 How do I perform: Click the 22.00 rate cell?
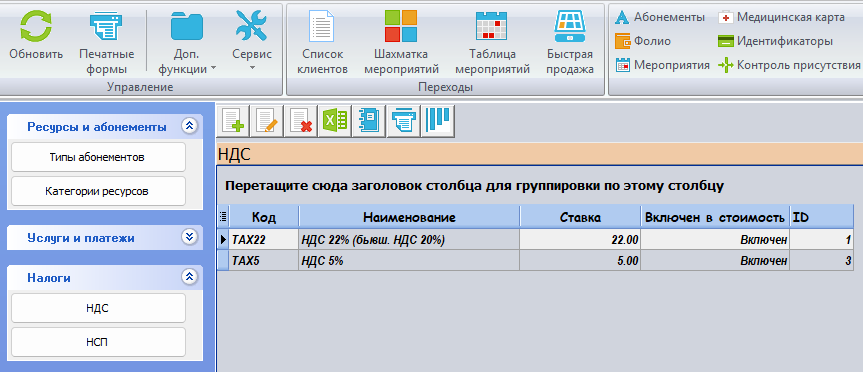coord(581,239)
